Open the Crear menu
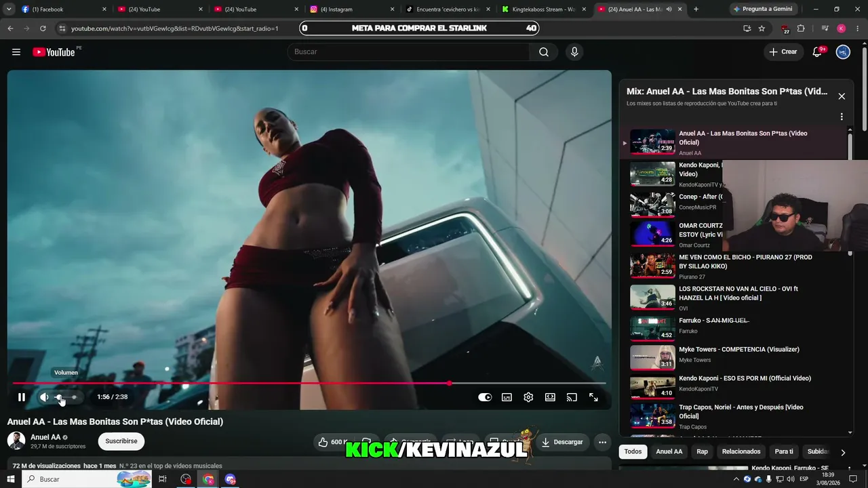 click(x=783, y=52)
